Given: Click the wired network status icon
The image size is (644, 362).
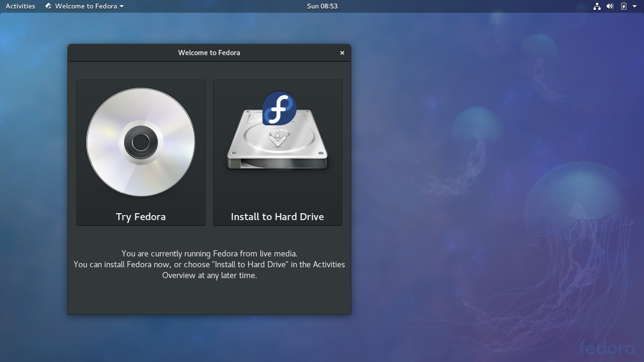Looking at the screenshot, I should pyautogui.click(x=597, y=6).
